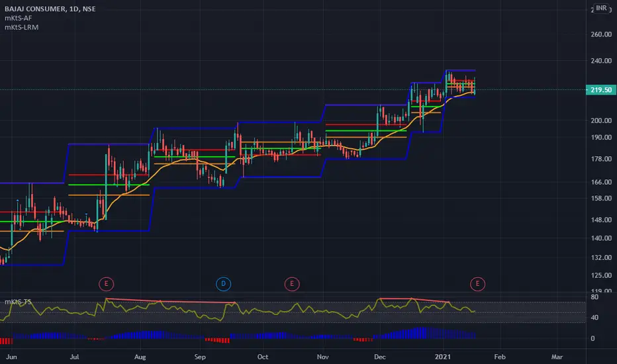Click the BAJAJ CONSUMER, 1D, NSE title
The height and width of the screenshot is (364, 617).
(50, 9)
